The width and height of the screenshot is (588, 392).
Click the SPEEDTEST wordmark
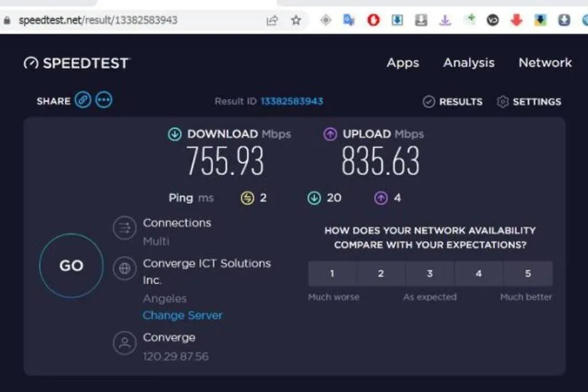click(x=86, y=63)
